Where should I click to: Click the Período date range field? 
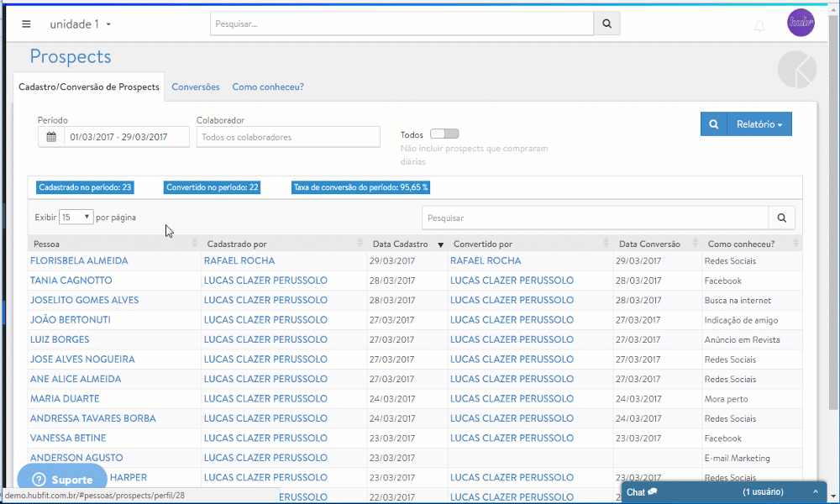(118, 137)
